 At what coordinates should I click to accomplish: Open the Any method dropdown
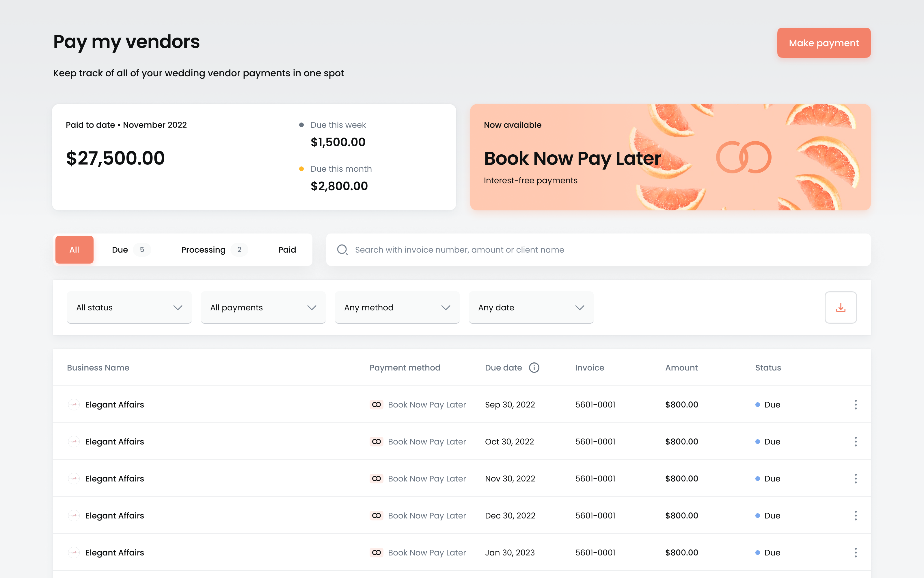[397, 307]
